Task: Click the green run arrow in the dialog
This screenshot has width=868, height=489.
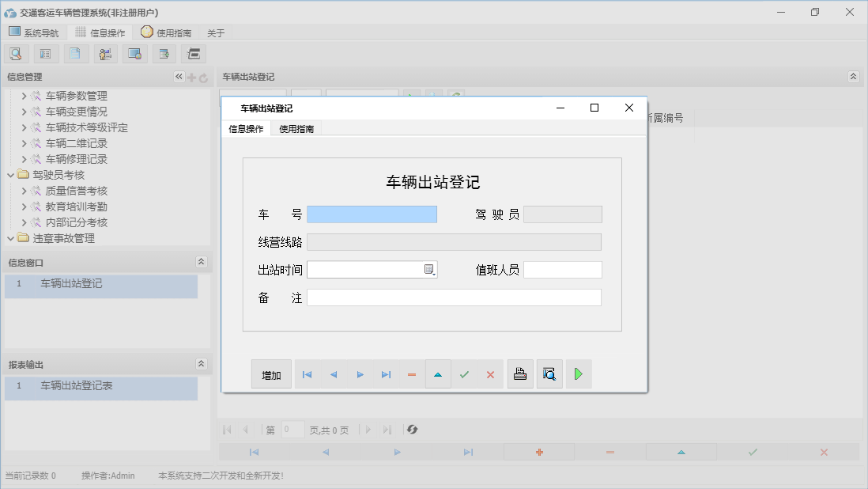Action: coord(578,373)
